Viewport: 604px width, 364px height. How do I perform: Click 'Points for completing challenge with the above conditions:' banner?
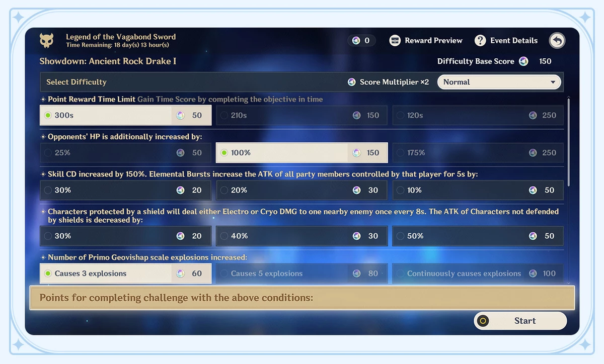pyautogui.click(x=302, y=298)
